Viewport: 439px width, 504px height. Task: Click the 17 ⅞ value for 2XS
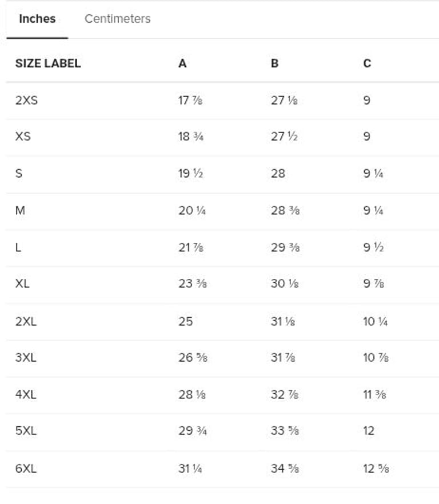click(190, 101)
